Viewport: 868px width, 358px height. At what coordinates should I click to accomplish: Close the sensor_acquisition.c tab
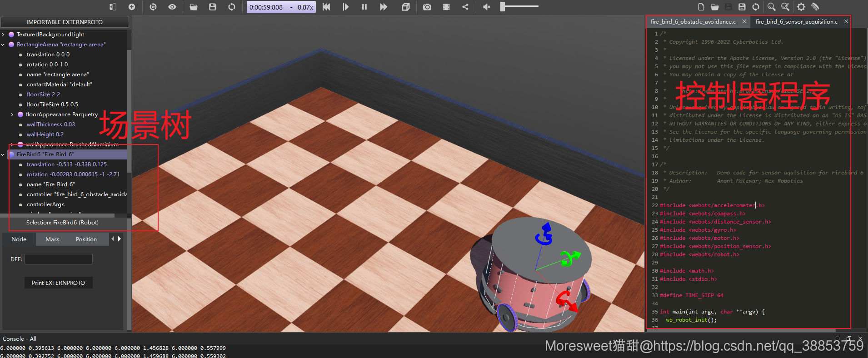[846, 21]
